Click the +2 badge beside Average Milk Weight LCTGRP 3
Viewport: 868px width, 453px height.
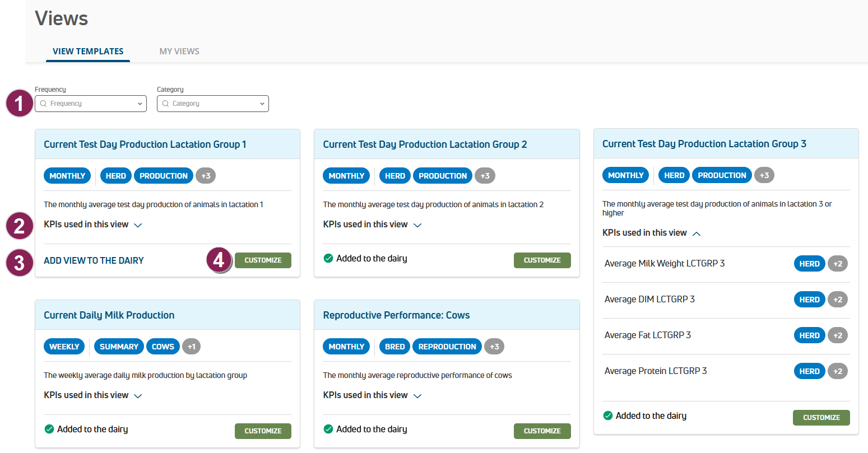pos(838,264)
